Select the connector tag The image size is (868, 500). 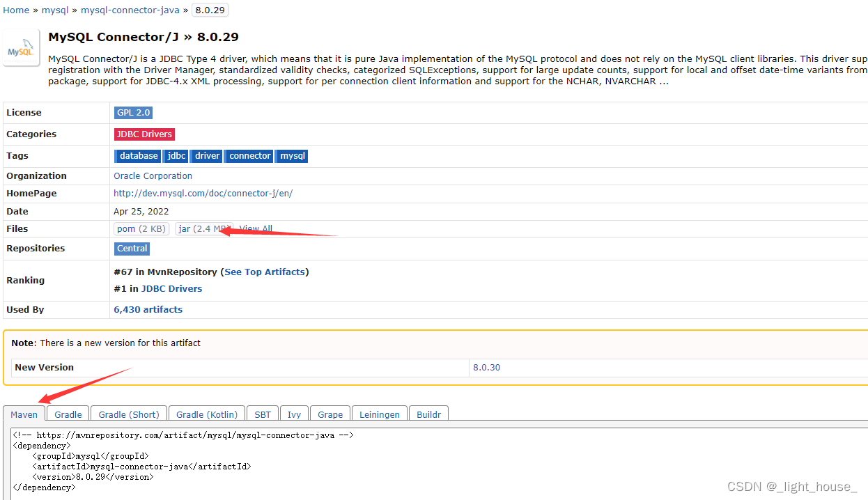coord(249,156)
